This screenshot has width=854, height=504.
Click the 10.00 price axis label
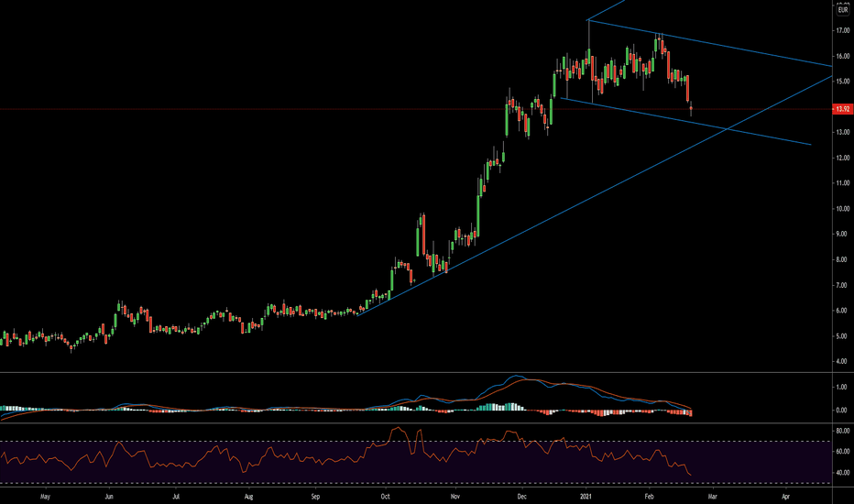tap(843, 209)
